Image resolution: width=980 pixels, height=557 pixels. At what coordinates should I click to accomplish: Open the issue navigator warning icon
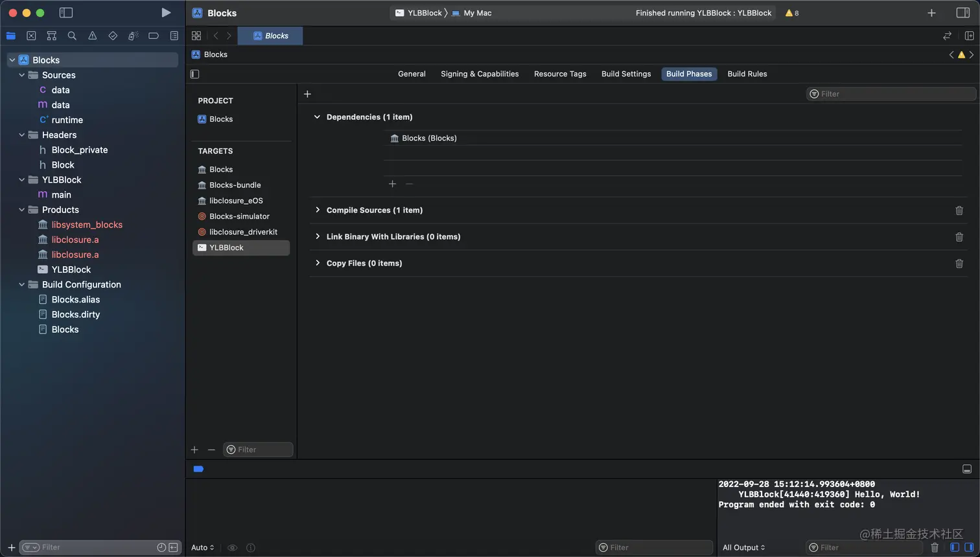(x=93, y=36)
